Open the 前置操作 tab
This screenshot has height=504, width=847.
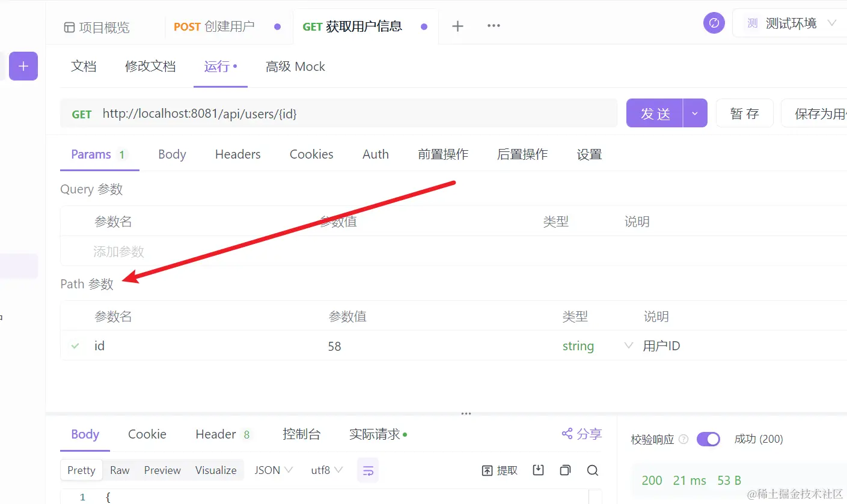[x=443, y=154]
